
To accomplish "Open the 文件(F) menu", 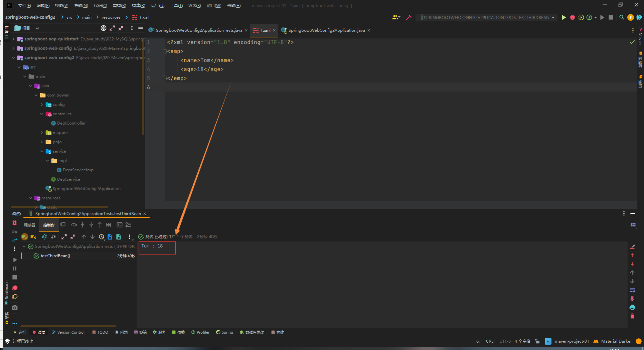I will coord(24,5).
